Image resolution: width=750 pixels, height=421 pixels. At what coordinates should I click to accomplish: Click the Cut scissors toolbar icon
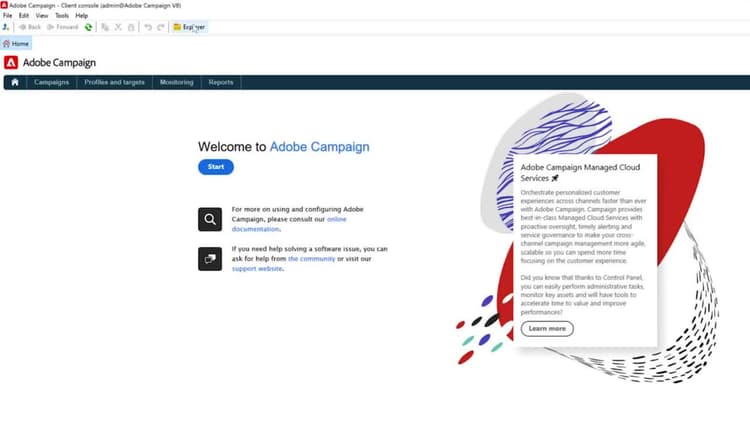[x=118, y=27]
